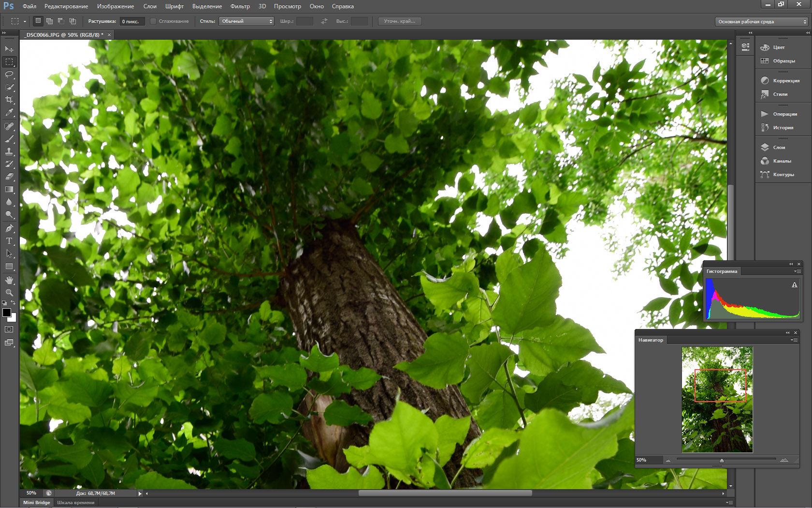Open the status bar info arrow menu
The image size is (812, 508).
click(x=140, y=493)
